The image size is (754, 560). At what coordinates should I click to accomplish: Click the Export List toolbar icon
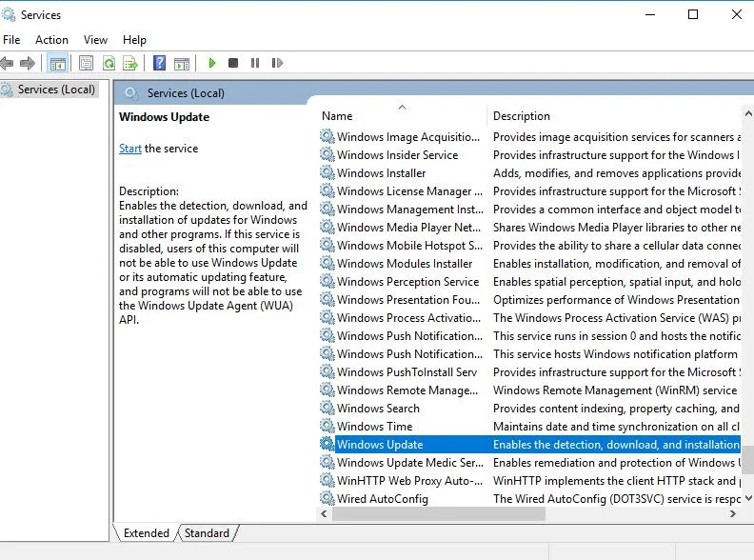point(130,64)
